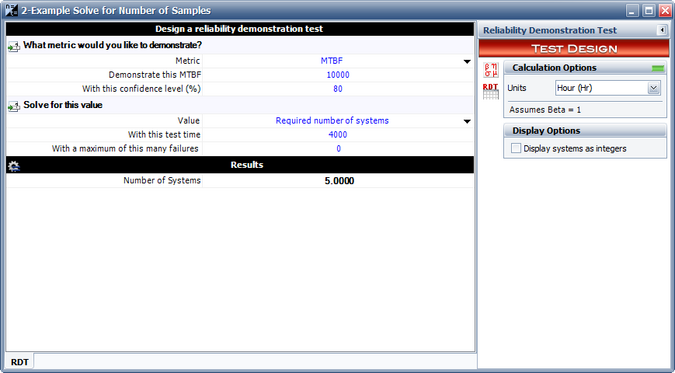The height and width of the screenshot is (373, 675).
Task: Click the 'Number of Systems' label
Action: pos(162,180)
